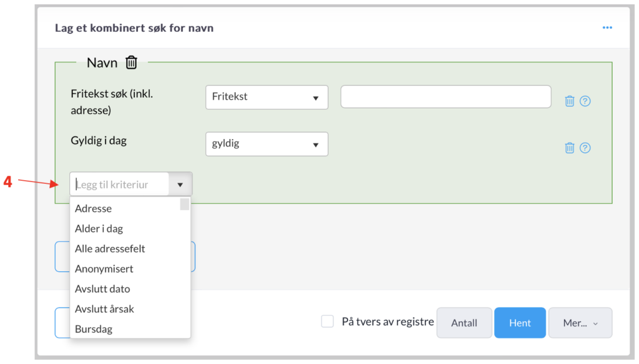The height and width of the screenshot is (364, 639).
Task: Open the Mer... dropdown button
Action: tap(580, 323)
